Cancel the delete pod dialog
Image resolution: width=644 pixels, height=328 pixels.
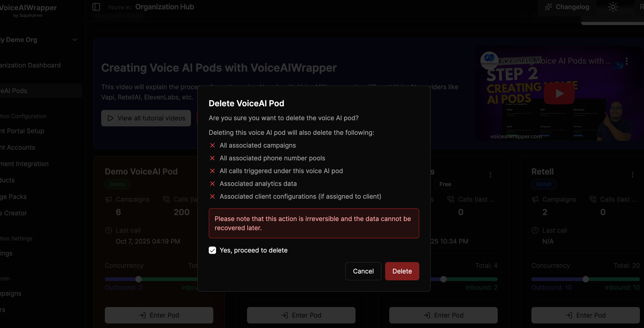click(363, 271)
